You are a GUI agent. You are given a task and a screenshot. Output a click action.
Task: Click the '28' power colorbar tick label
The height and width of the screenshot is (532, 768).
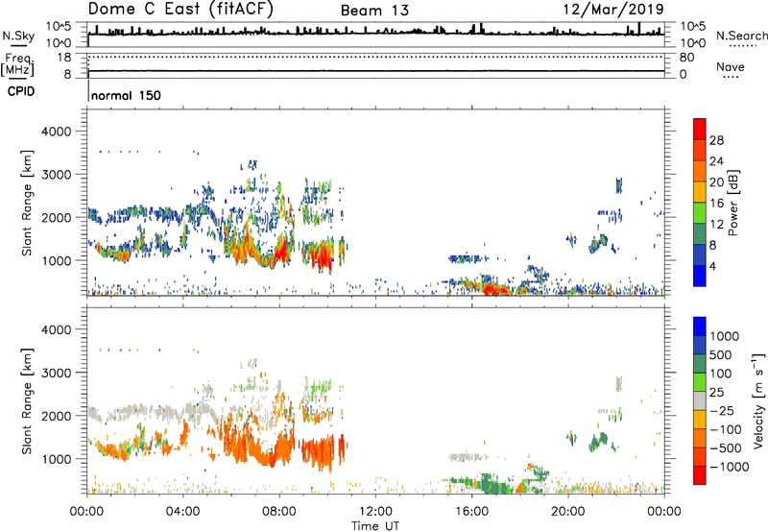pyautogui.click(x=716, y=140)
